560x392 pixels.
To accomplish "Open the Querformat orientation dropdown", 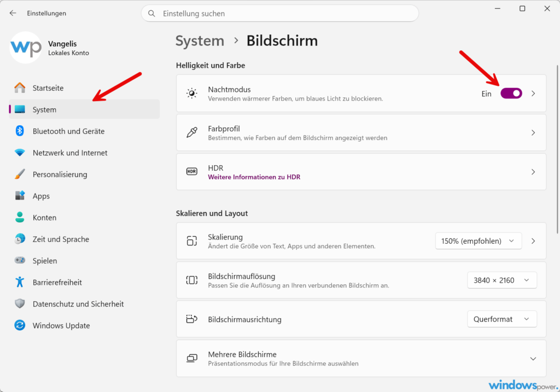I will click(502, 319).
